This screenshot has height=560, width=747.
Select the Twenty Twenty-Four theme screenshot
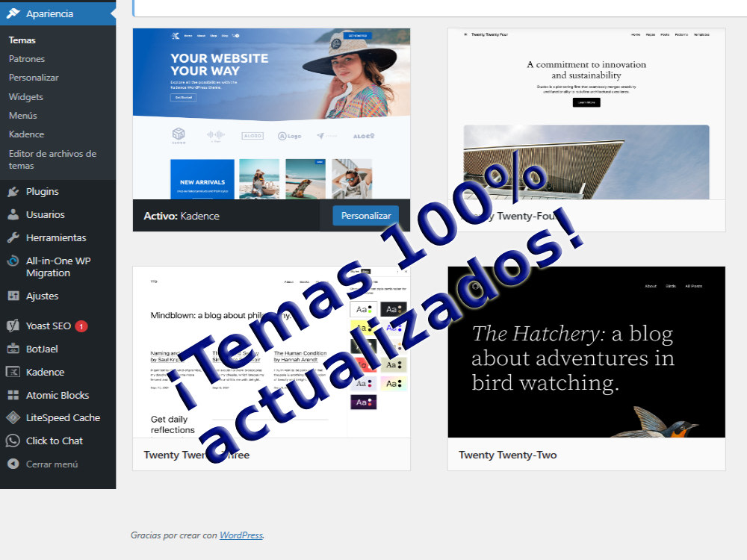586,113
